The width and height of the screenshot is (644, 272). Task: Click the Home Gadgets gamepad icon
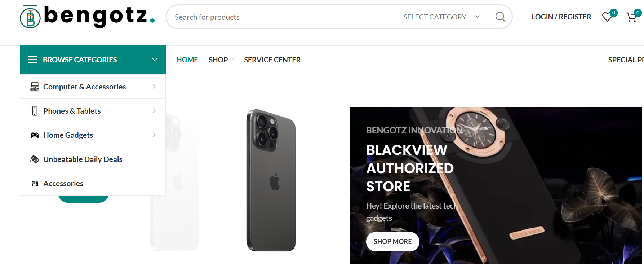[35, 135]
